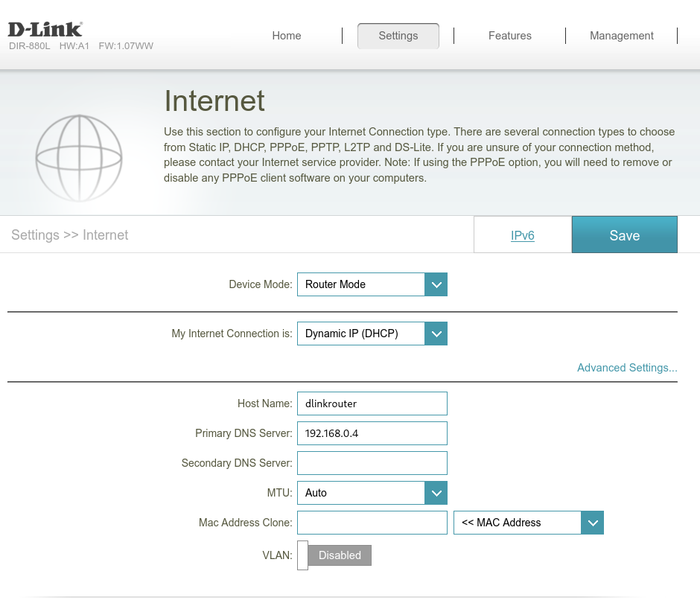Switch to the Home tab
Image resolution: width=700 pixels, height=606 pixels.
286,36
